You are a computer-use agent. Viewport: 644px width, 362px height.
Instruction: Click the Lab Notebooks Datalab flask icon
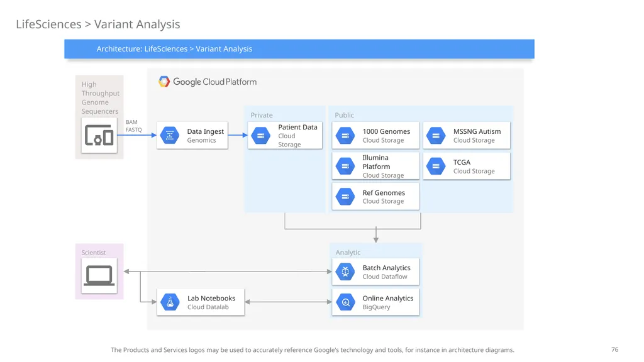(x=170, y=302)
